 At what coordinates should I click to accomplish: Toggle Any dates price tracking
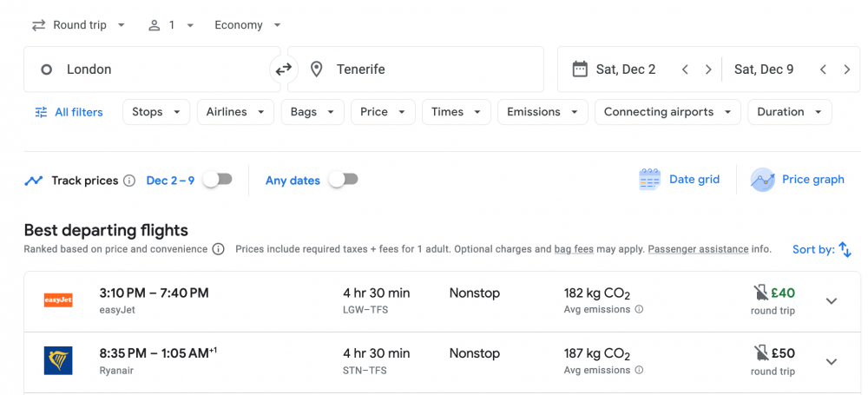tap(343, 180)
